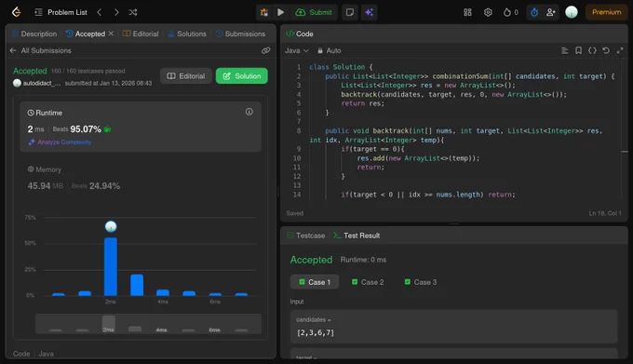Copy submission link icon
The height and width of the screenshot is (364, 633).
[x=265, y=50]
